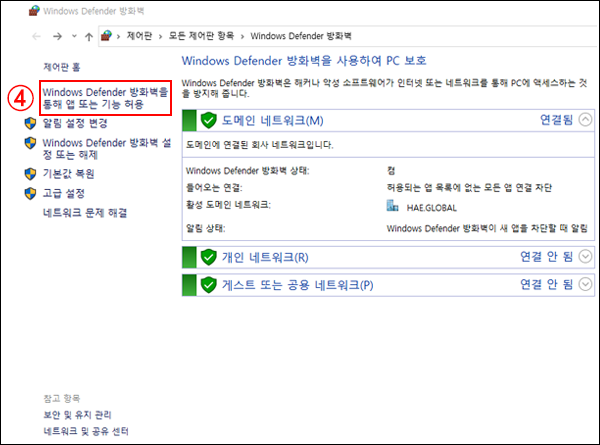
Task: Click shield icon beside 기본값 복원
Action: point(30,174)
